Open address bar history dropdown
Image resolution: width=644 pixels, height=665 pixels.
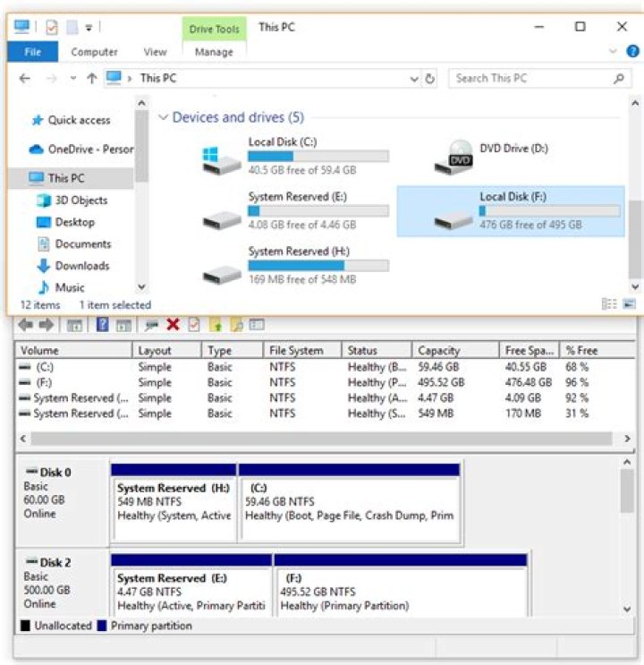click(414, 79)
